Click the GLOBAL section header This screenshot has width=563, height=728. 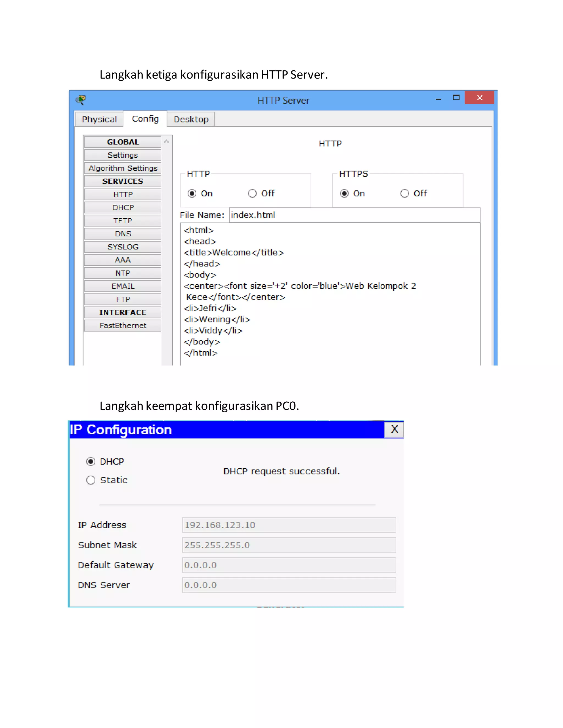123,142
